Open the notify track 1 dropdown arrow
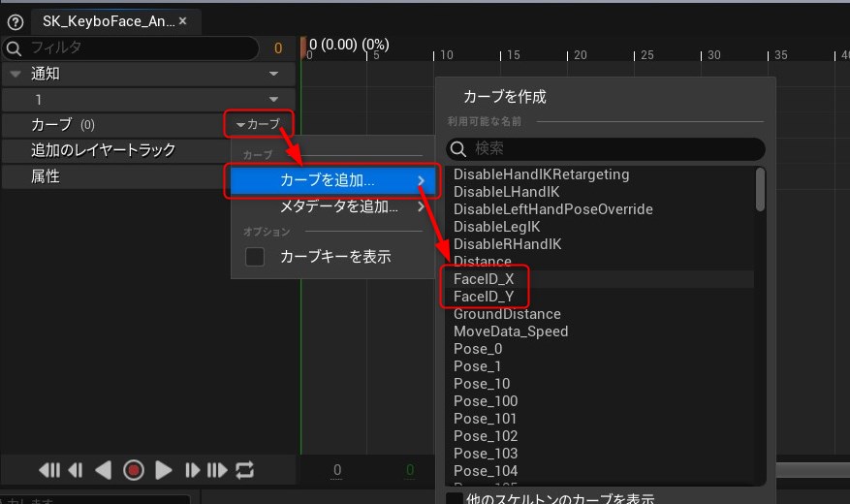Screen dimensions: 850x504 (x=273, y=99)
